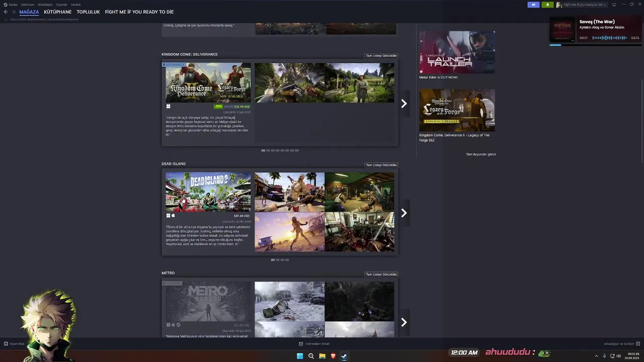644x362 pixels.
Task: Click the song waveform in music widget
Action: click(x=609, y=38)
